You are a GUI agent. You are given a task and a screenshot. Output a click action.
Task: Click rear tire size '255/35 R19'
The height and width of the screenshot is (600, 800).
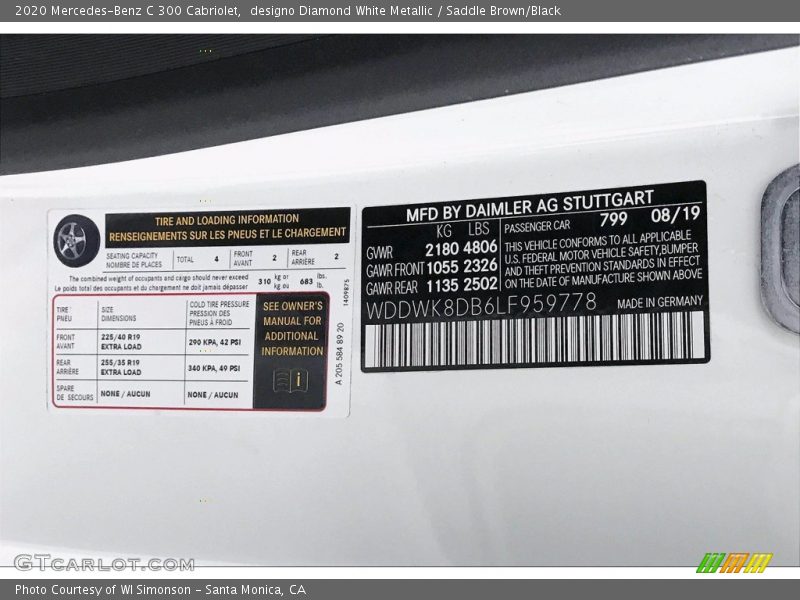coord(120,363)
